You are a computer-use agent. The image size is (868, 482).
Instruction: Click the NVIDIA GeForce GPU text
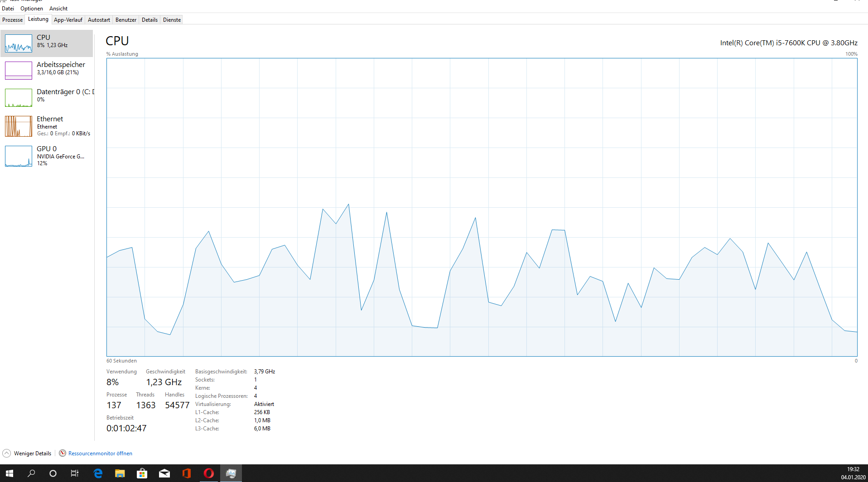click(61, 157)
